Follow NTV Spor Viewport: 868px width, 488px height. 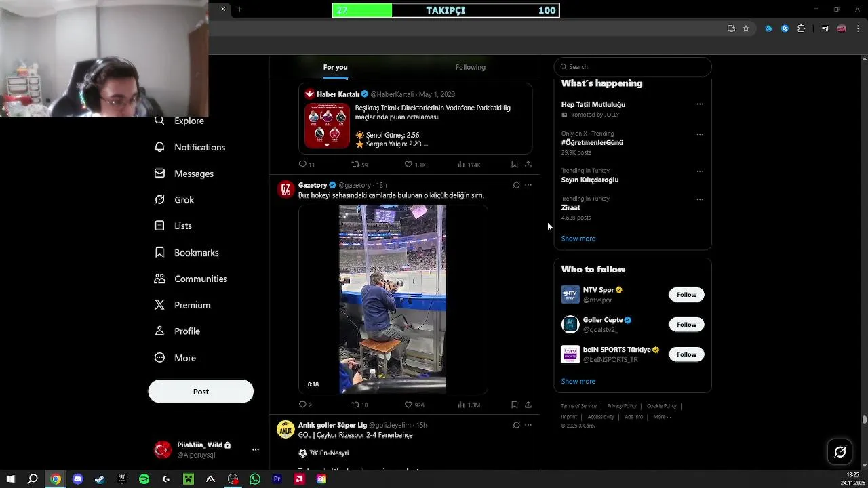click(686, 295)
